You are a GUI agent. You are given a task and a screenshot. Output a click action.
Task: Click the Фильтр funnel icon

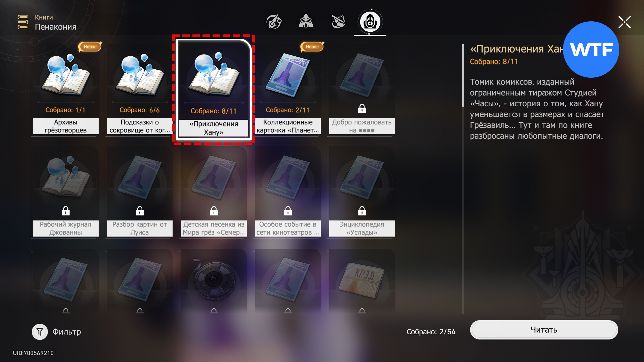tap(40, 332)
